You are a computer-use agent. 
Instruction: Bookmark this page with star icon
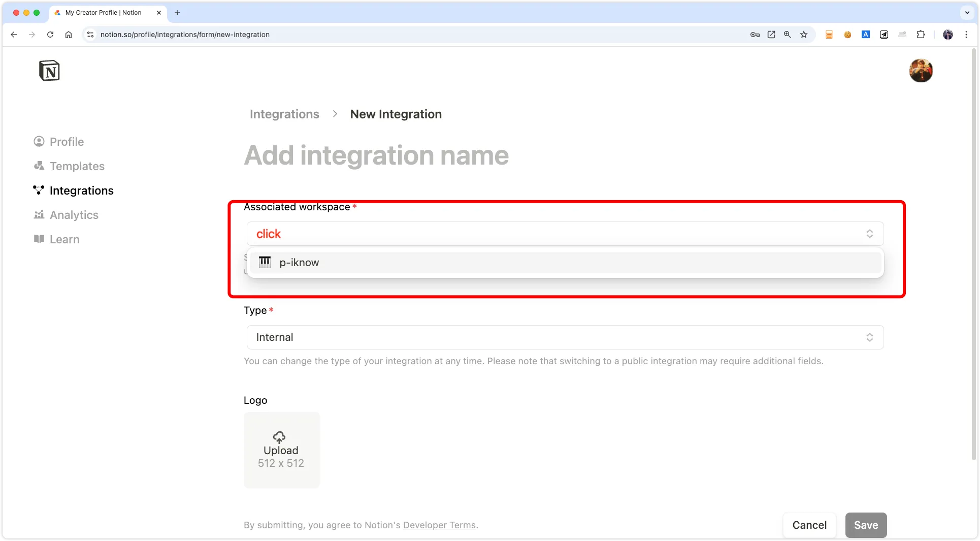(803, 35)
